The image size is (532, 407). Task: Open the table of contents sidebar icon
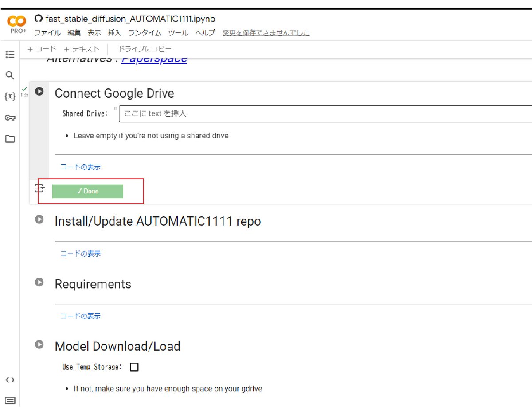10,55
